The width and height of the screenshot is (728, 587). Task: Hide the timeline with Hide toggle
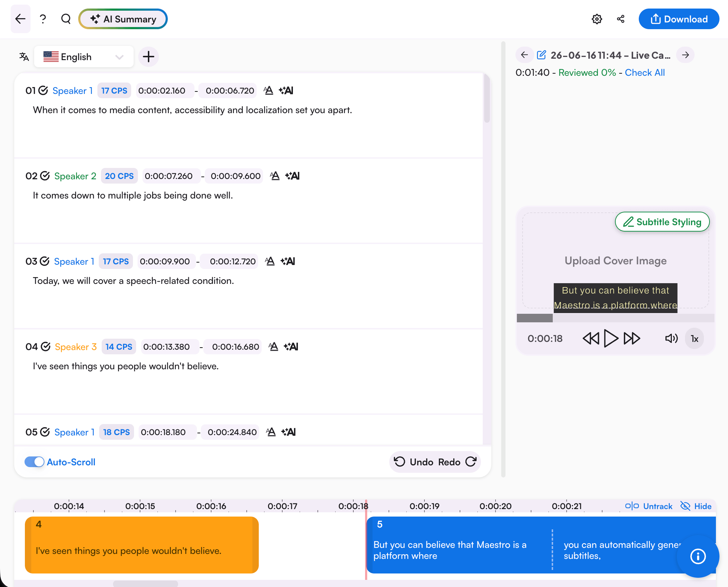point(696,506)
